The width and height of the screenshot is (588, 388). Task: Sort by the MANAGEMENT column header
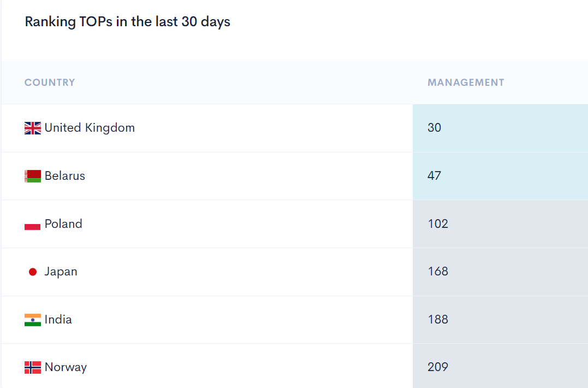tap(466, 83)
